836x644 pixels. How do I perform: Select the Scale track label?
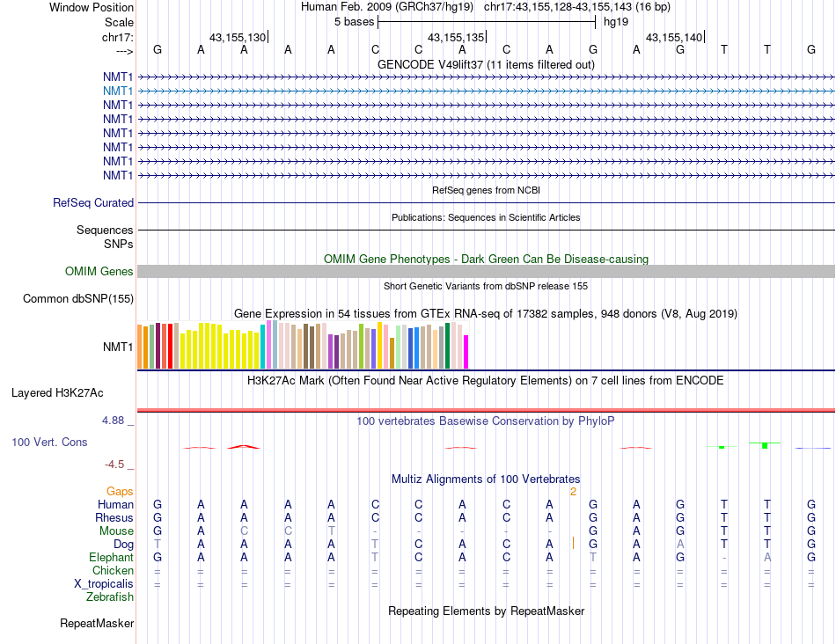coord(119,22)
